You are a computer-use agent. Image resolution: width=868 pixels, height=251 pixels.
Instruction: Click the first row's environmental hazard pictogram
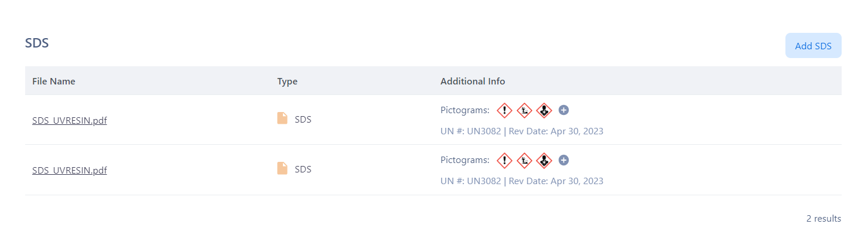point(524,110)
